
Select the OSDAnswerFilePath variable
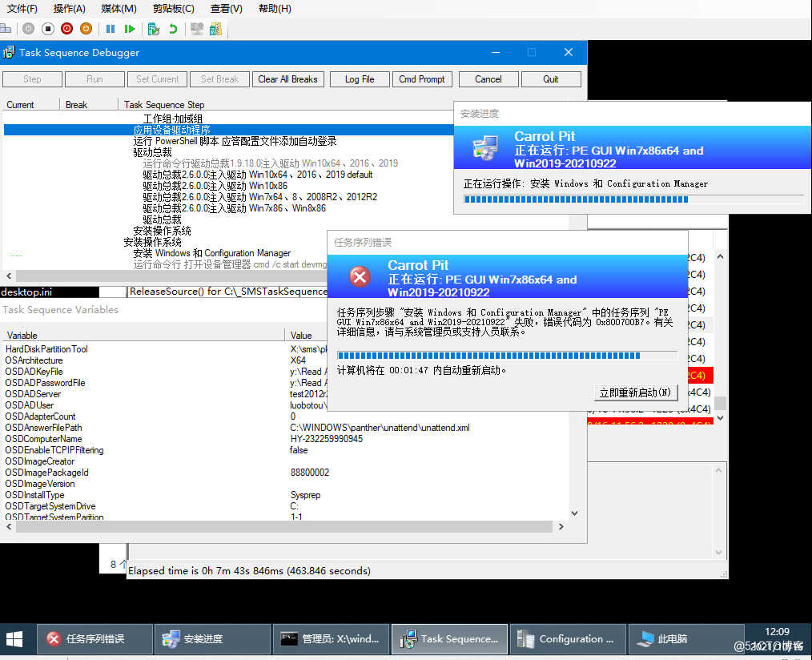click(x=43, y=428)
